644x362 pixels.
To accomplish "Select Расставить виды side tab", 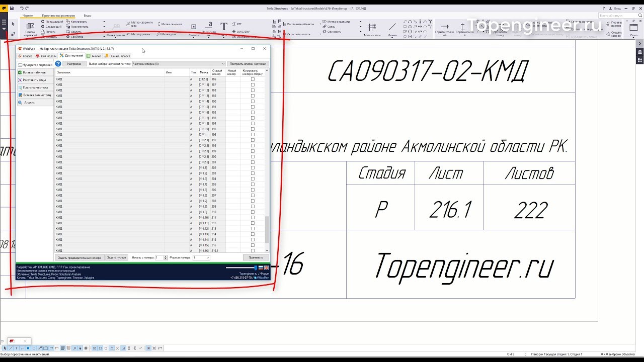I will coord(35,80).
